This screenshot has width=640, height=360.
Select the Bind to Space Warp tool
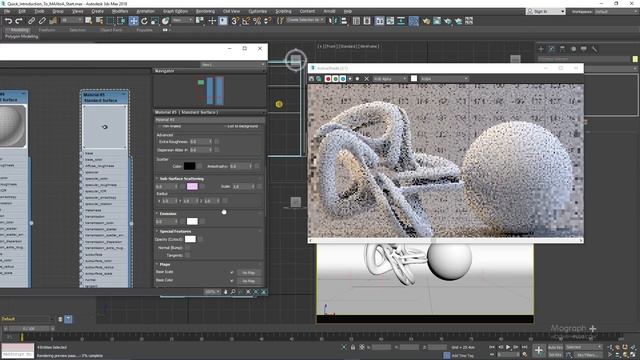(x=53, y=21)
